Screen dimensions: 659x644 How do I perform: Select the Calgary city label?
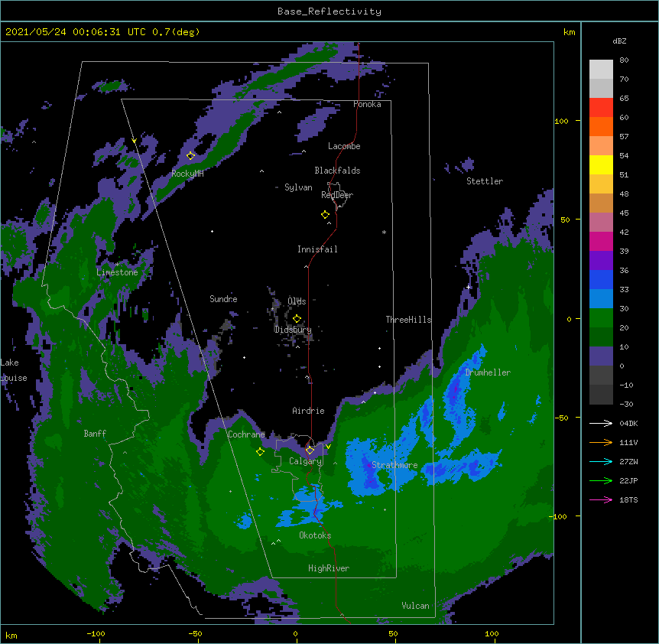(305, 461)
